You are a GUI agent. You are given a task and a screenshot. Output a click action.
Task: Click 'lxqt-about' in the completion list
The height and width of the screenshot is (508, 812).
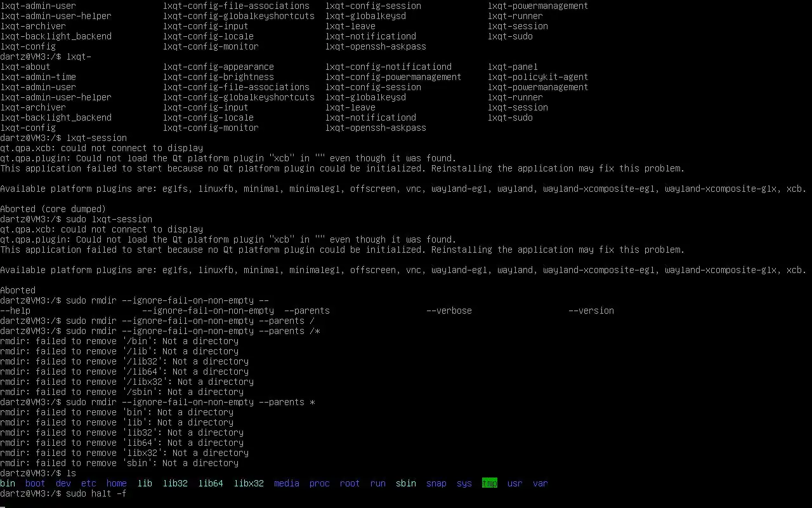pos(25,67)
